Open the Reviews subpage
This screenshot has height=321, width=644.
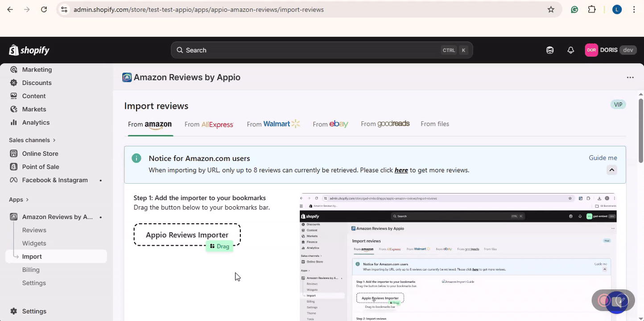pos(34,230)
